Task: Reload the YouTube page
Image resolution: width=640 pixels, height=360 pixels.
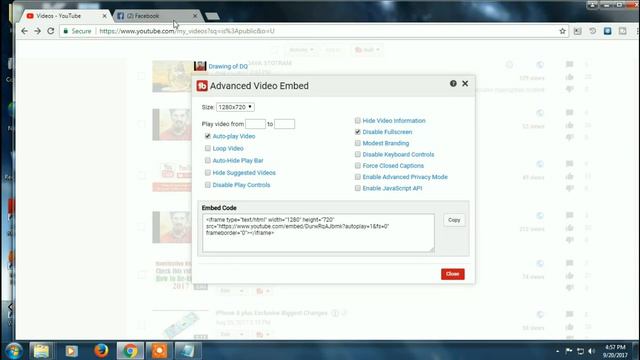Action: pyautogui.click(x=51, y=31)
